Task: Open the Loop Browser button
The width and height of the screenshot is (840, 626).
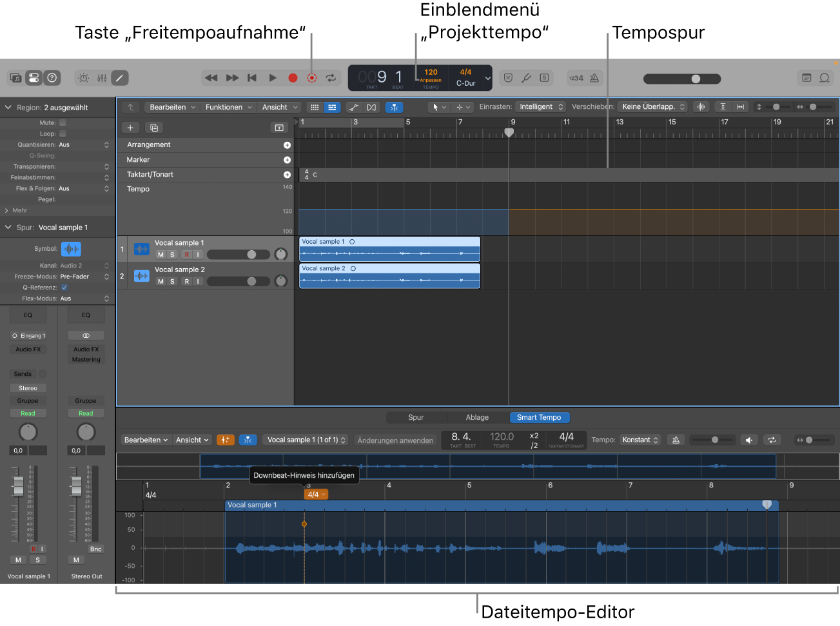Action: 825,78
